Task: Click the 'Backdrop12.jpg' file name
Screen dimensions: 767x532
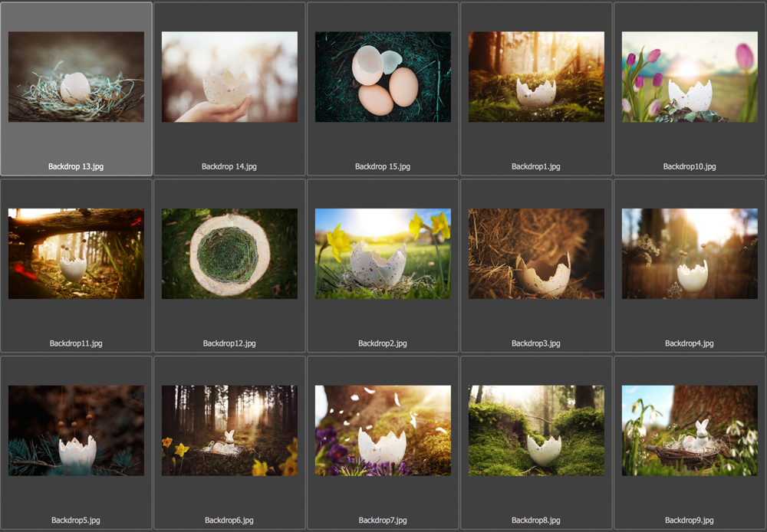Action: pos(229,343)
